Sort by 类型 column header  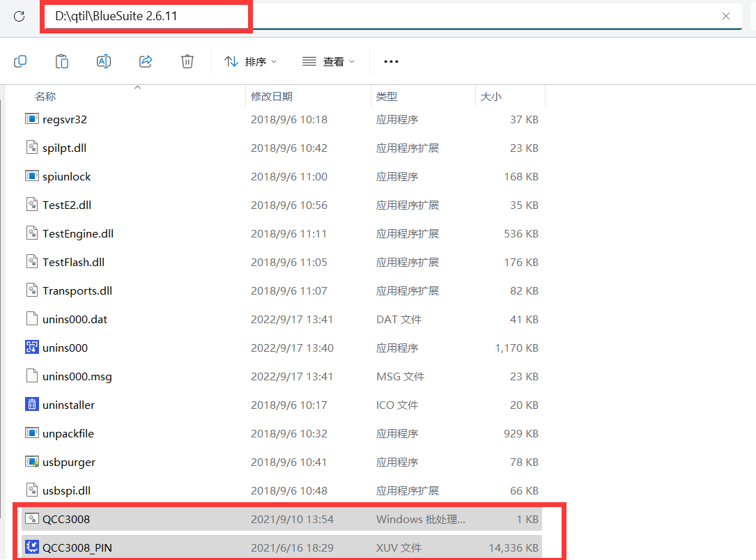387,96
